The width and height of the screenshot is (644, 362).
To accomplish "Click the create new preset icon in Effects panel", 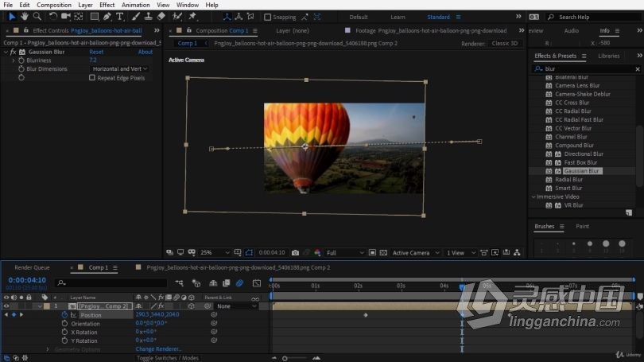I will click(x=629, y=213).
